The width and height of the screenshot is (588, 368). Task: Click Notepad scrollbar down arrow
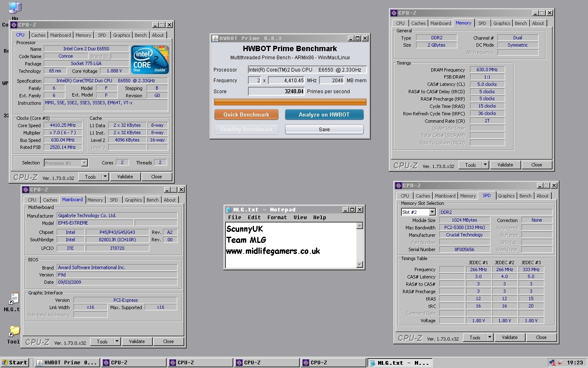(360, 265)
